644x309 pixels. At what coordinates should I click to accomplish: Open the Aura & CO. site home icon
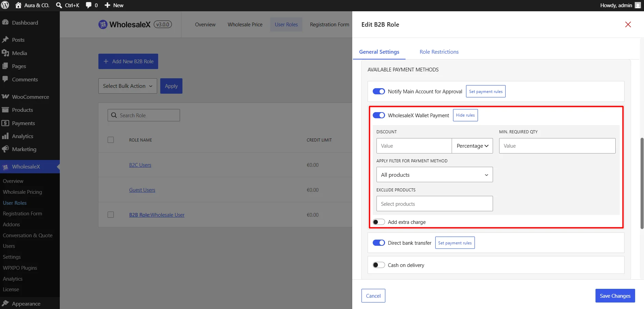[18, 5]
